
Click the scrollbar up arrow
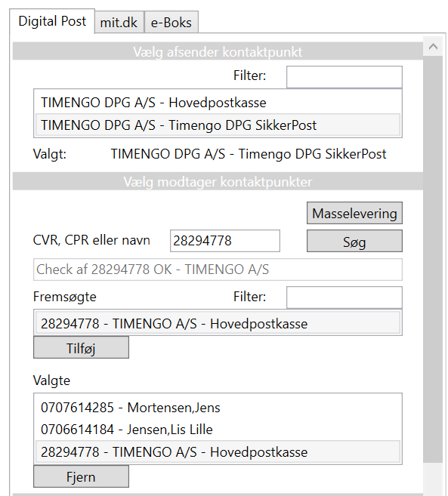(x=433, y=47)
